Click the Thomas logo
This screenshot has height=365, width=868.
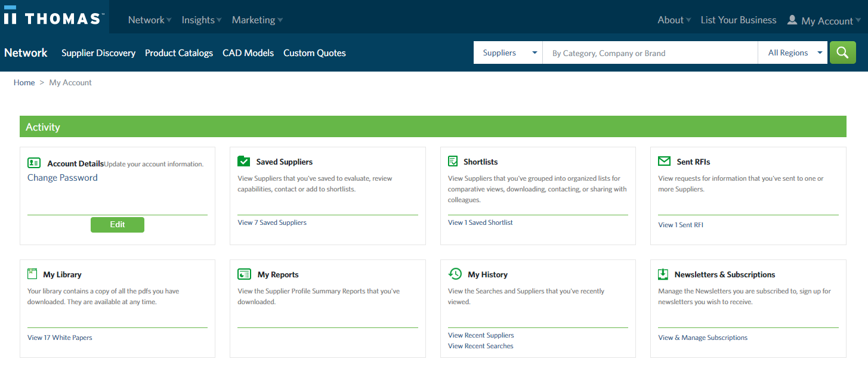click(54, 17)
